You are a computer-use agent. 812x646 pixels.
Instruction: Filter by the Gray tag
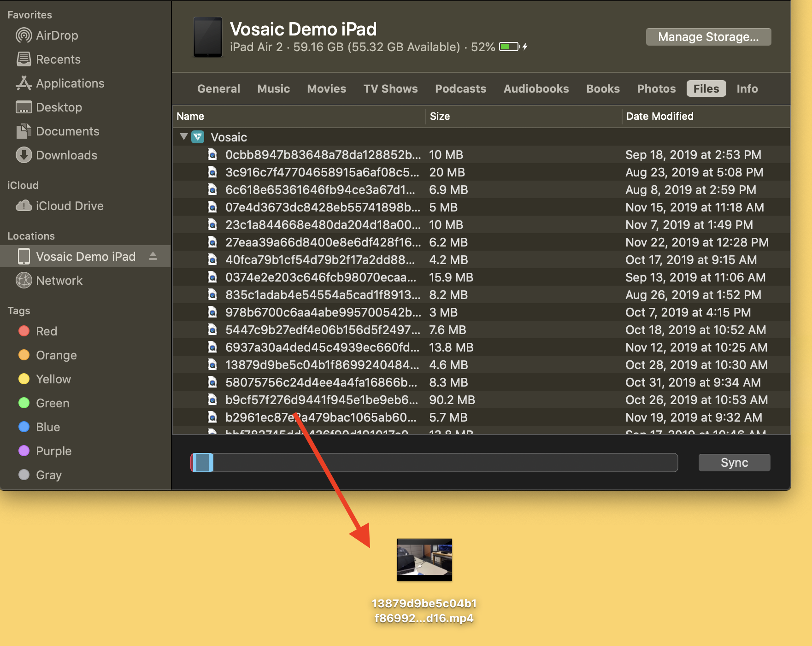point(40,475)
